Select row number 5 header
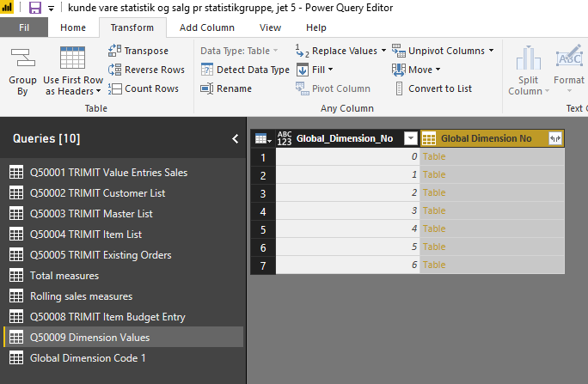This screenshot has height=384, width=588. (263, 229)
